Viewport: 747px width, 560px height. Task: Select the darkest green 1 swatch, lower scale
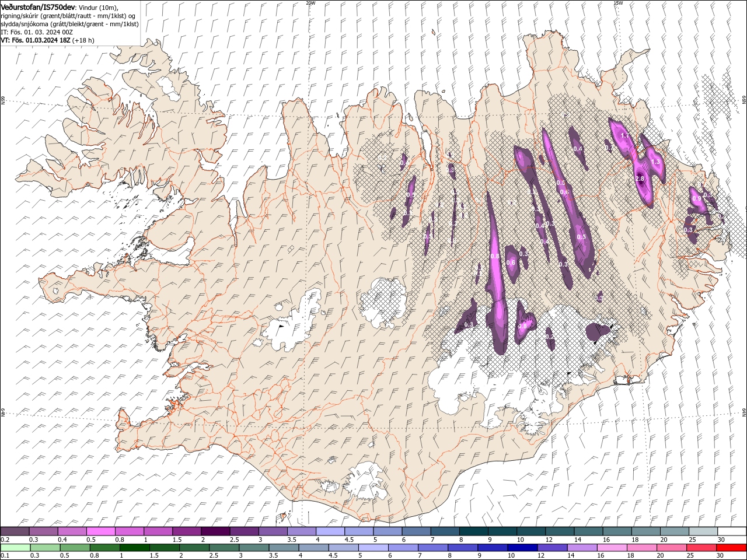[134, 548]
